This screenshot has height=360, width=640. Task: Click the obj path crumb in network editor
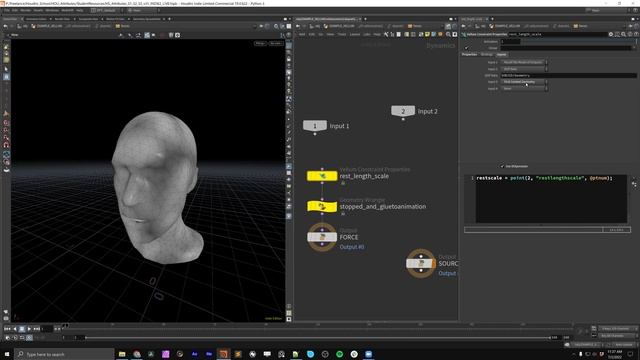315,26
